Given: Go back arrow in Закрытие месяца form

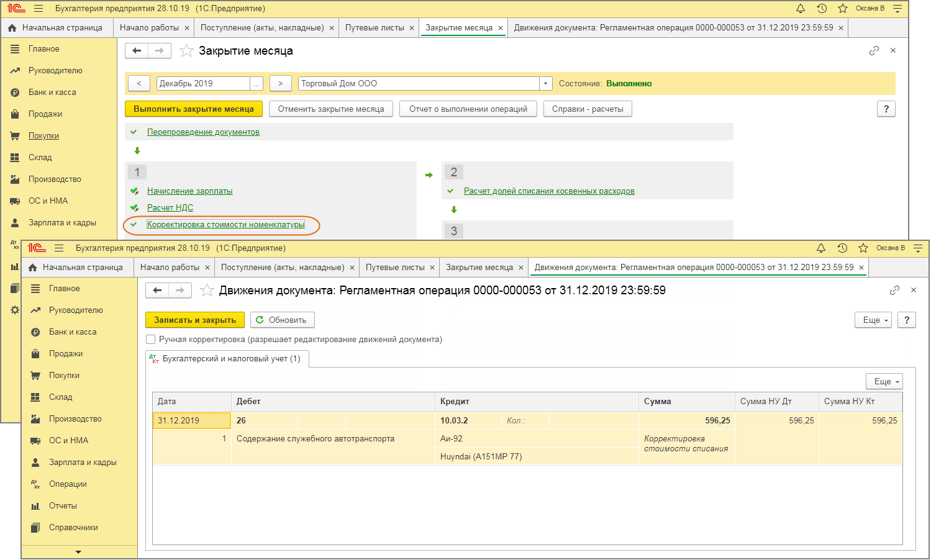Looking at the screenshot, I should [137, 50].
